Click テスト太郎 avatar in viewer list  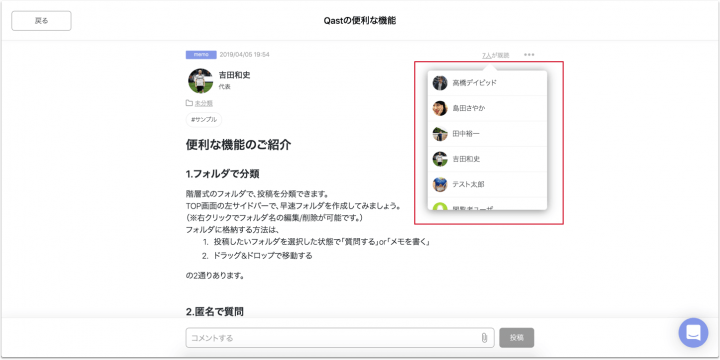440,185
